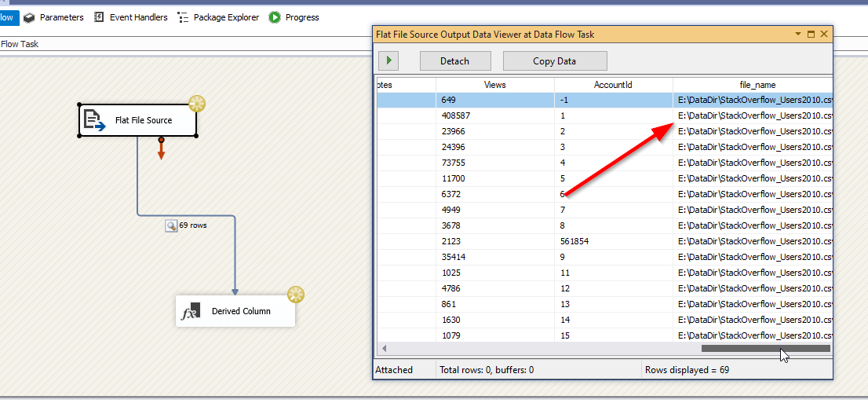The width and height of the screenshot is (868, 403).
Task: Open the Package Explorer tab
Action: [x=219, y=17]
